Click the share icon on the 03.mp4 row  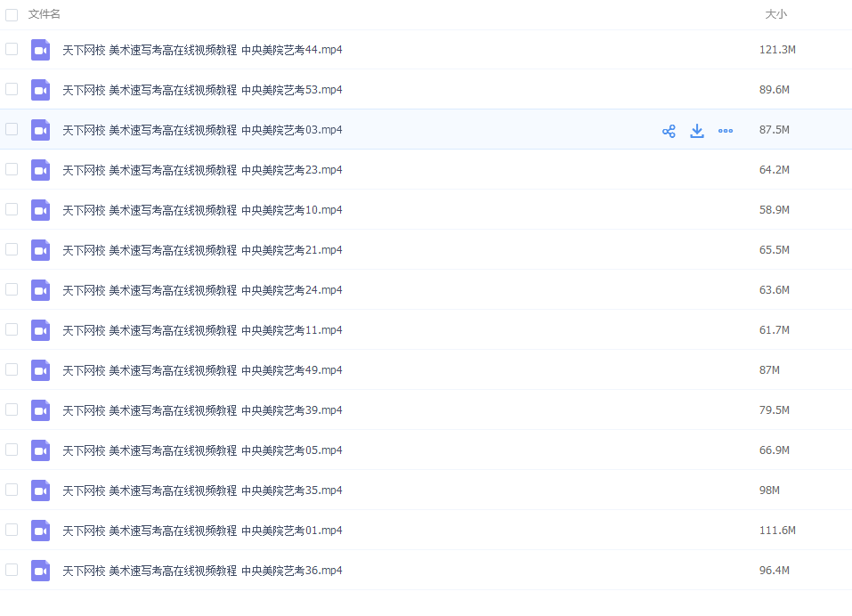pyautogui.click(x=669, y=131)
